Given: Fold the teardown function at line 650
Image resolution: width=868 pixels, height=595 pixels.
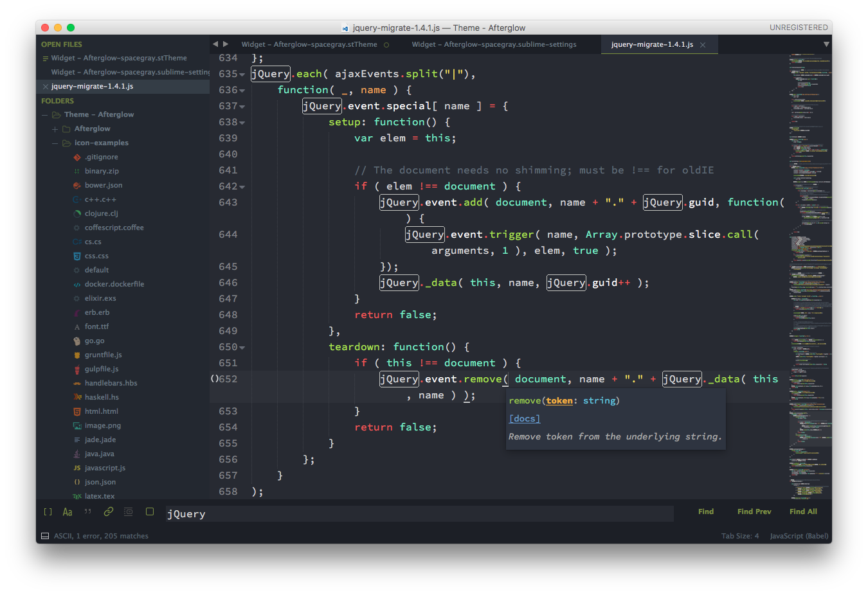Looking at the screenshot, I should 242,348.
